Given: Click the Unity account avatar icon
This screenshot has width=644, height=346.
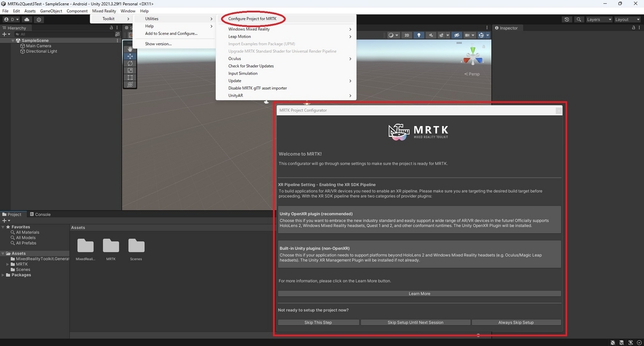Looking at the screenshot, I should click(6, 19).
